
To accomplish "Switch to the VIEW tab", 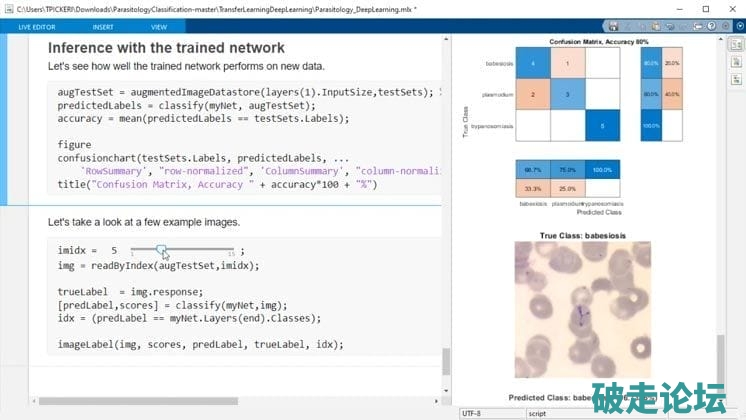I will (x=159, y=27).
